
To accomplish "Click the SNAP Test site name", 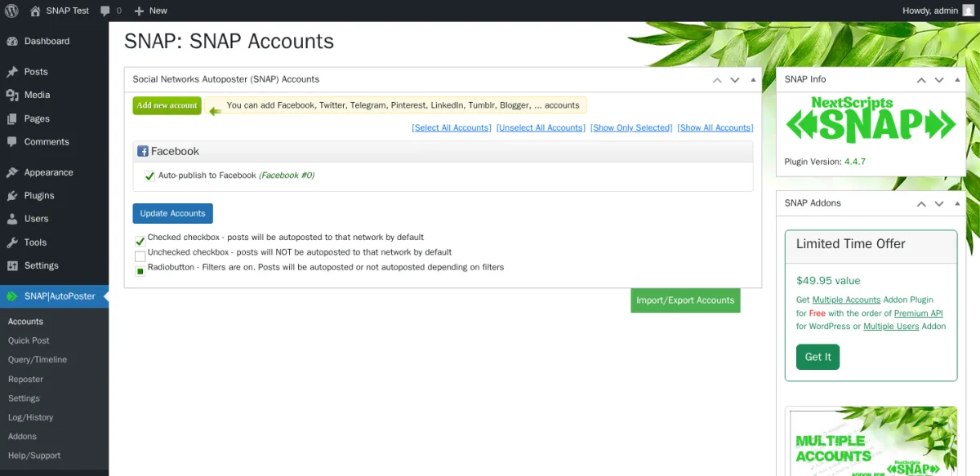I will pos(68,11).
